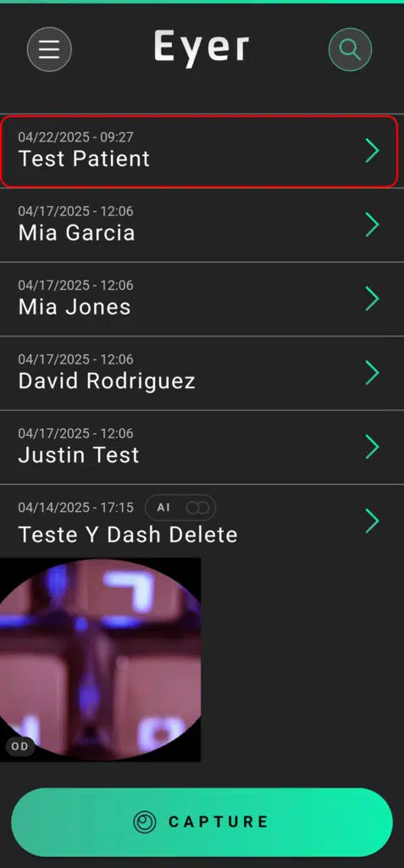This screenshot has width=404, height=868.
Task: Expand Test Patient with its chevron arrow
Action: tap(373, 151)
